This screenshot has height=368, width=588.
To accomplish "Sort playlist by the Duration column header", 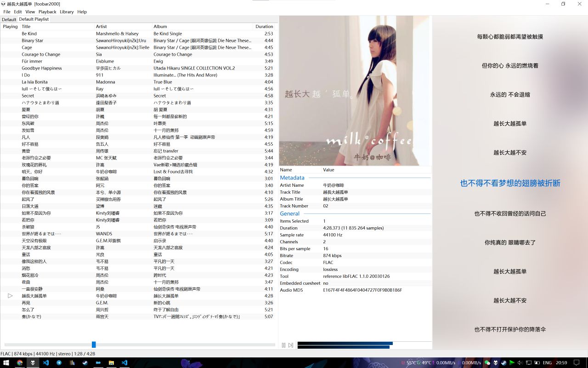I will pyautogui.click(x=264, y=27).
